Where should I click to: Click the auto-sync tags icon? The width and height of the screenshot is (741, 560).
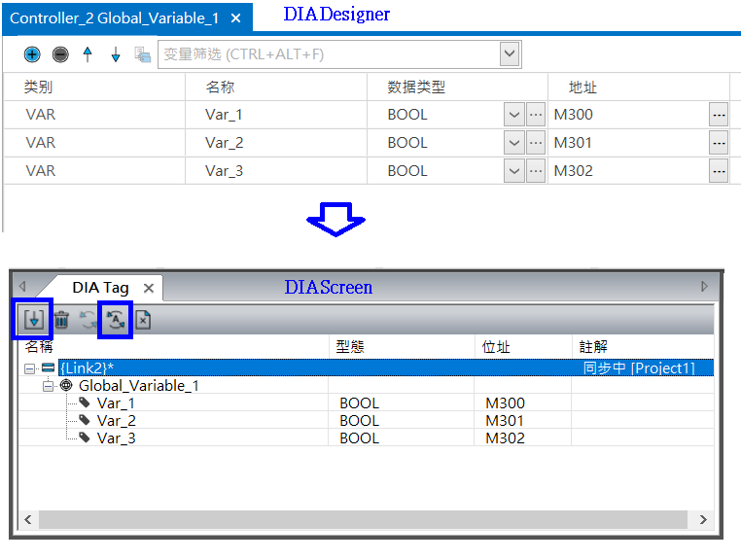tap(116, 320)
